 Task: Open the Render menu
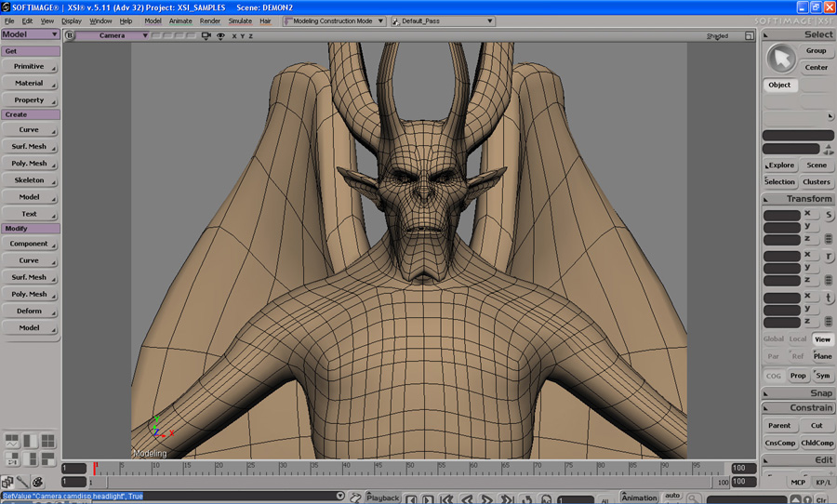(210, 21)
